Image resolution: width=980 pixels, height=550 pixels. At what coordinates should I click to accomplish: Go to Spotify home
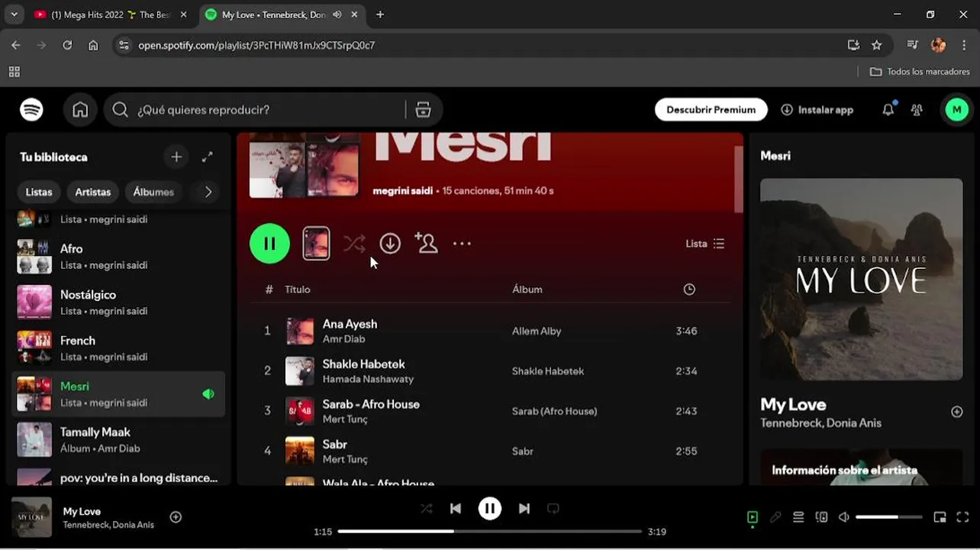tap(80, 109)
